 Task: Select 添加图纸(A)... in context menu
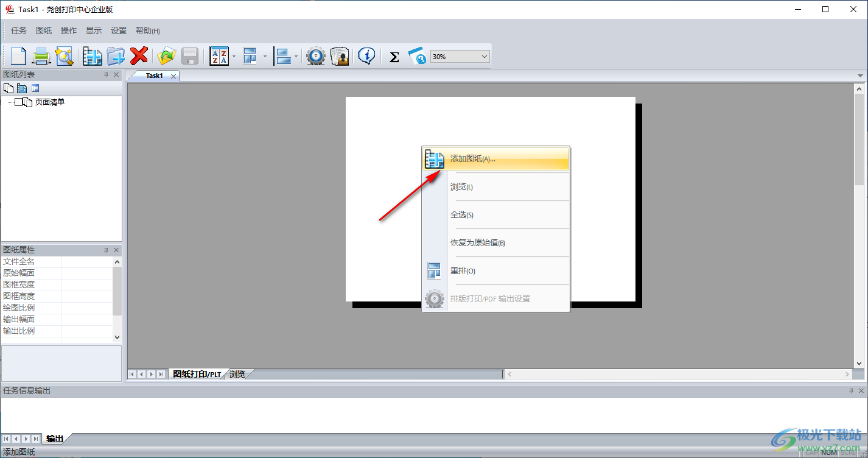(x=472, y=159)
